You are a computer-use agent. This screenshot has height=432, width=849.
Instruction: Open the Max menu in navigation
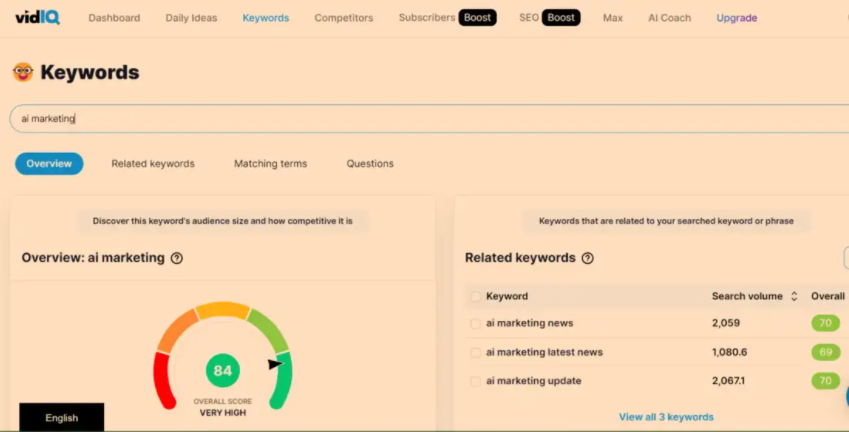pos(612,18)
